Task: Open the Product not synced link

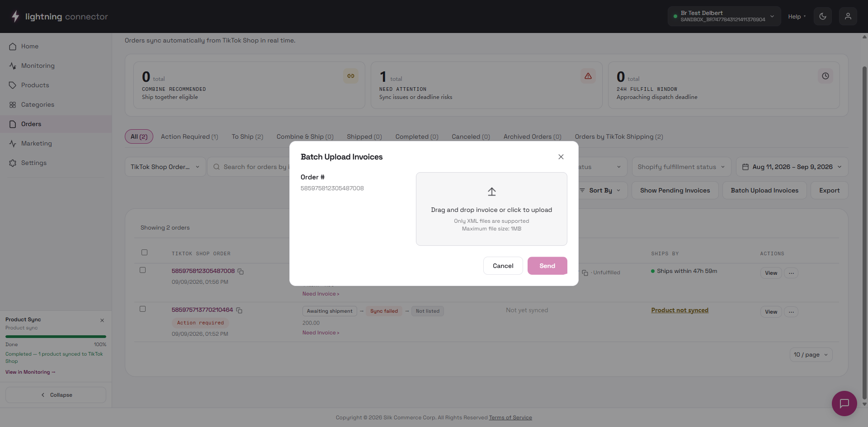Action: pos(679,310)
